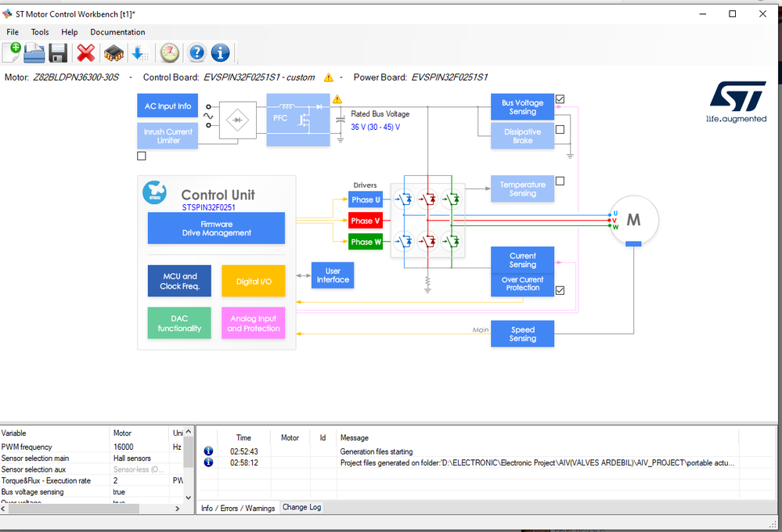This screenshot has width=782, height=532.
Task: Open Firmware Drive Management settings
Action: (x=216, y=228)
